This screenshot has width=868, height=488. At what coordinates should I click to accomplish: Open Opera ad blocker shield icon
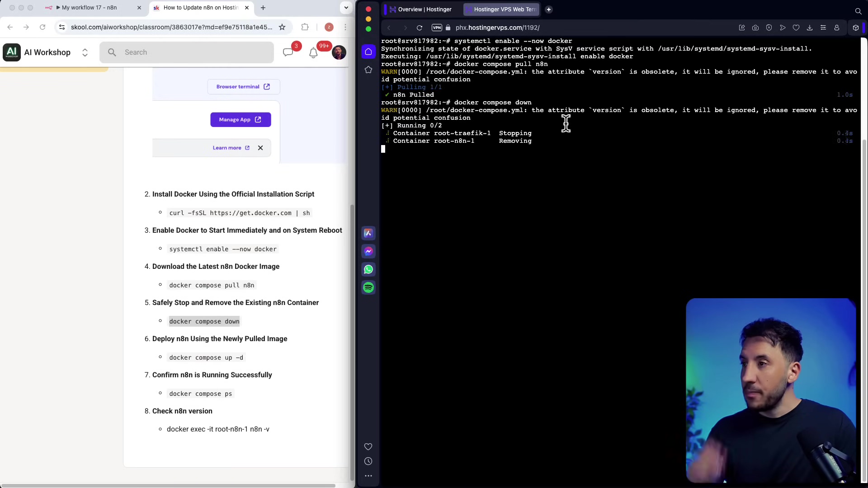[769, 28]
